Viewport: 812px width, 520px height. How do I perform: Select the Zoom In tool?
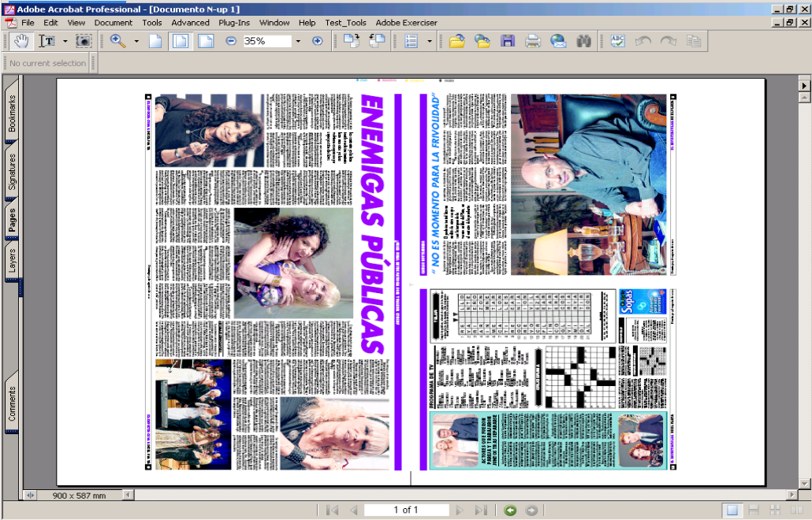click(116, 42)
